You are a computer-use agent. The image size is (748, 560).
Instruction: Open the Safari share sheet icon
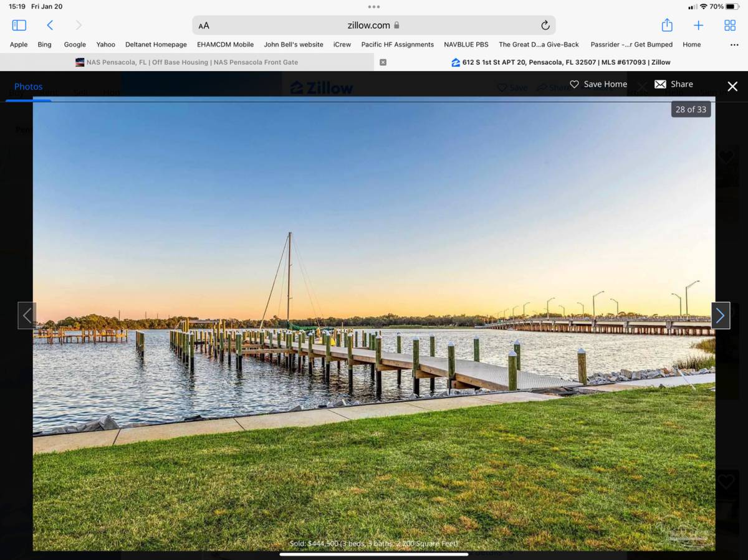pos(667,26)
